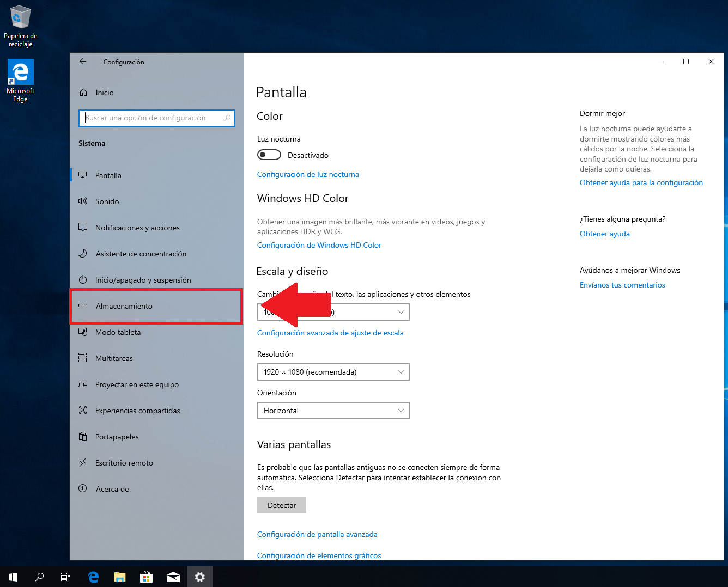Click the Escritorio remoto icon
Image resolution: width=728 pixels, height=587 pixels.
(x=83, y=463)
